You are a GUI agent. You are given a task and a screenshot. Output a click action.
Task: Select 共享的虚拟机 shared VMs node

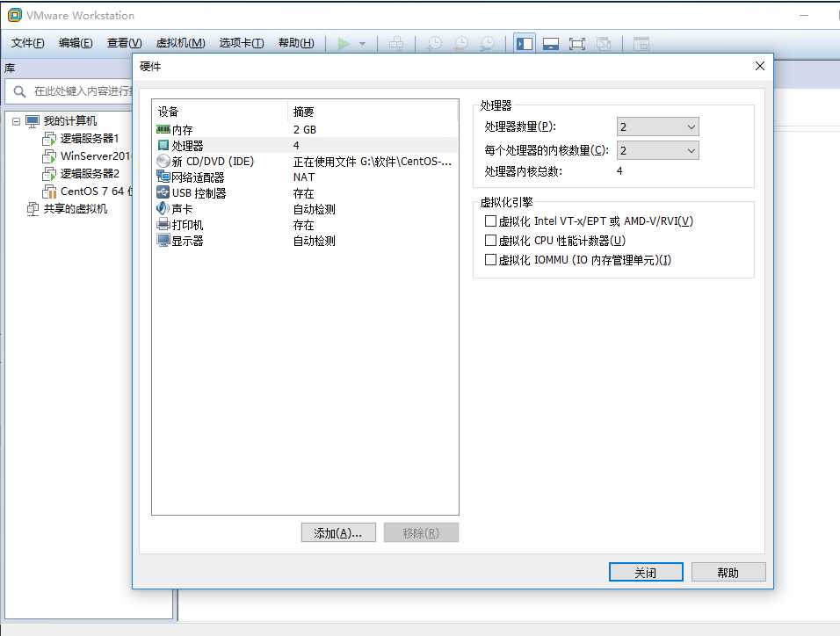75,209
